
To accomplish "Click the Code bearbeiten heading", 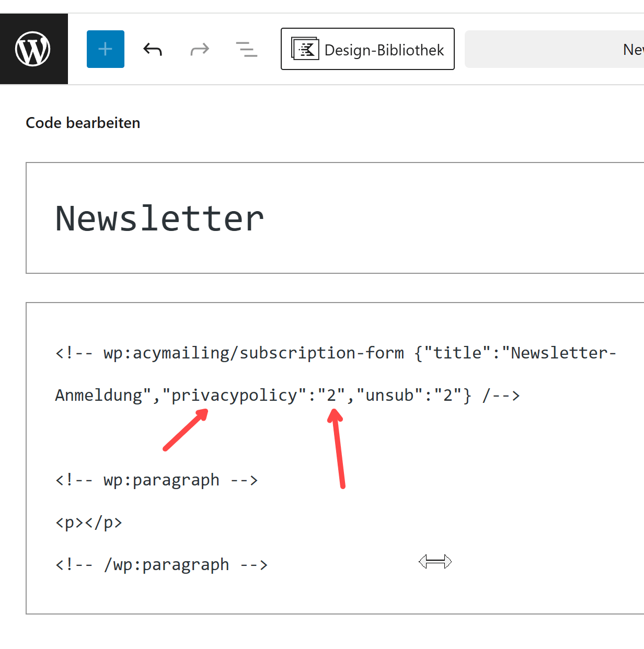I will click(x=83, y=123).
